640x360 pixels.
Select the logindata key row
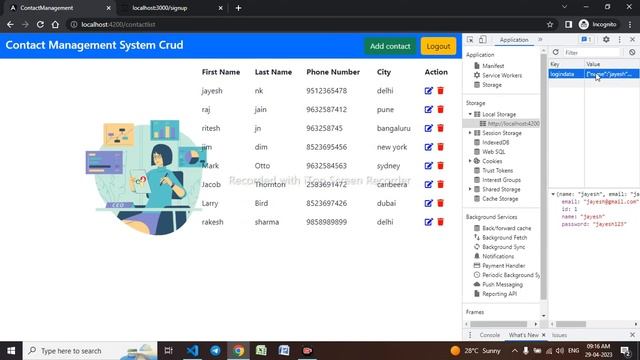pyautogui.click(x=594, y=74)
